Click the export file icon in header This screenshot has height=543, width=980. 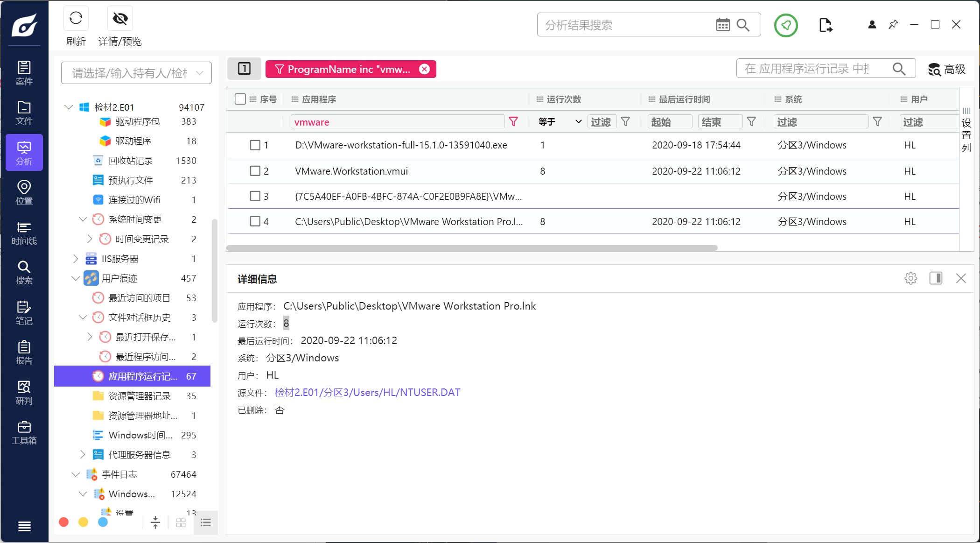pos(825,25)
